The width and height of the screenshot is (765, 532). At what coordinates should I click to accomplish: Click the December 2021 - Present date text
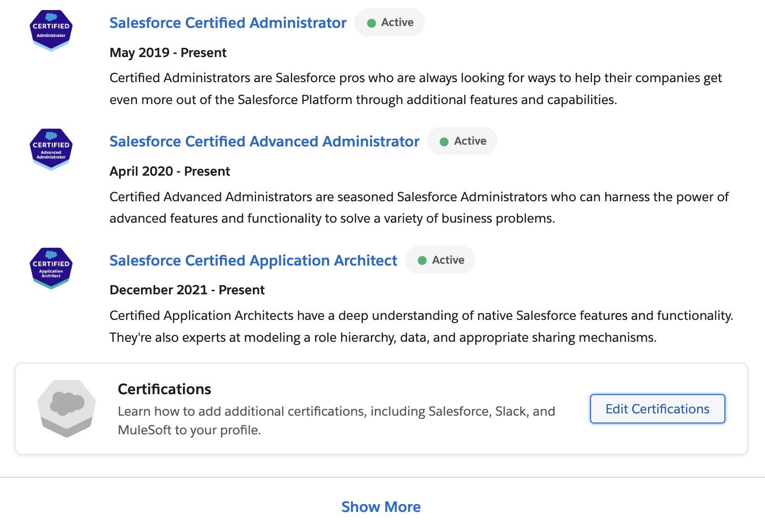coord(187,290)
